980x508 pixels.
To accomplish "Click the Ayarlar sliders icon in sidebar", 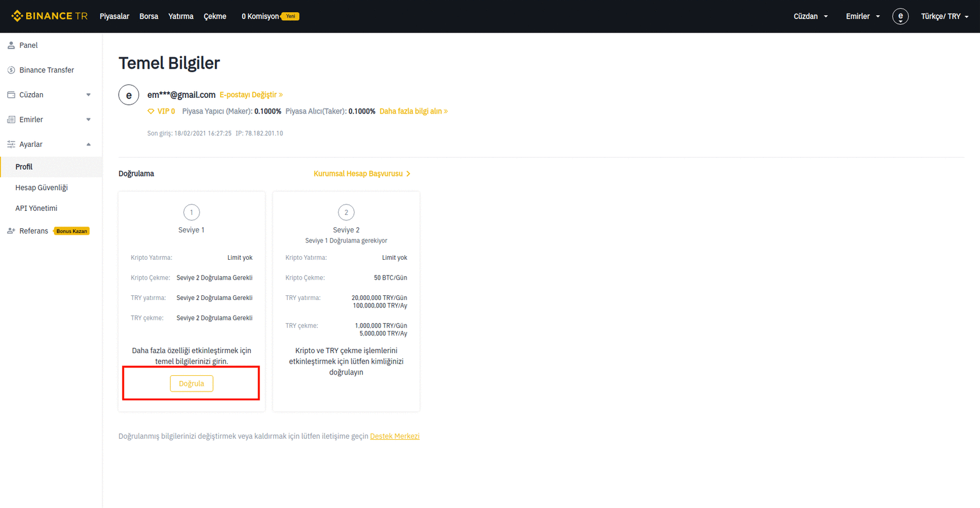I will [11, 144].
